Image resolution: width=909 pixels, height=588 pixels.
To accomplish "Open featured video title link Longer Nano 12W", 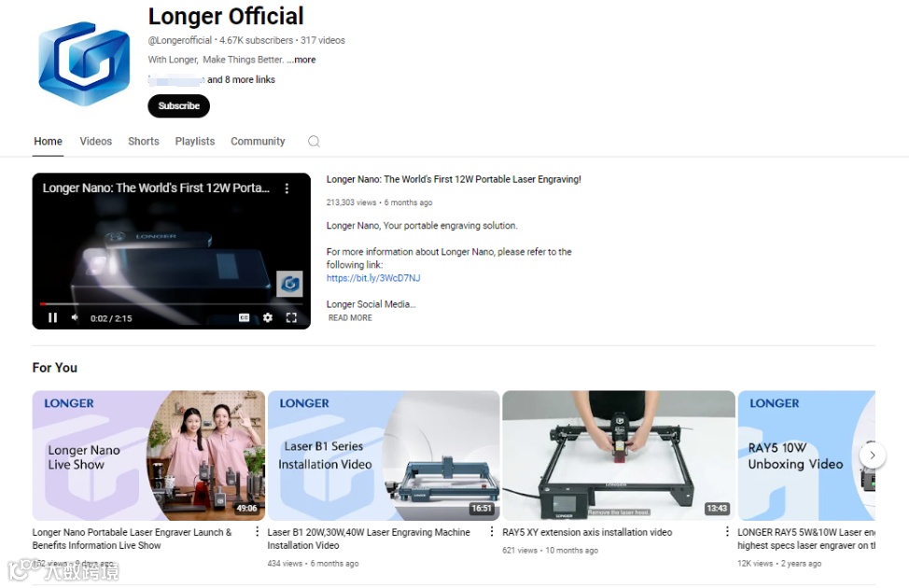I will click(454, 180).
